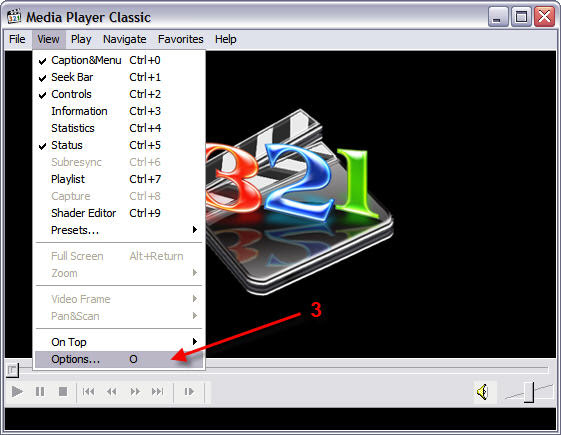Click the black status bar at bottom
Screen dimensions: 561x435
280,419
